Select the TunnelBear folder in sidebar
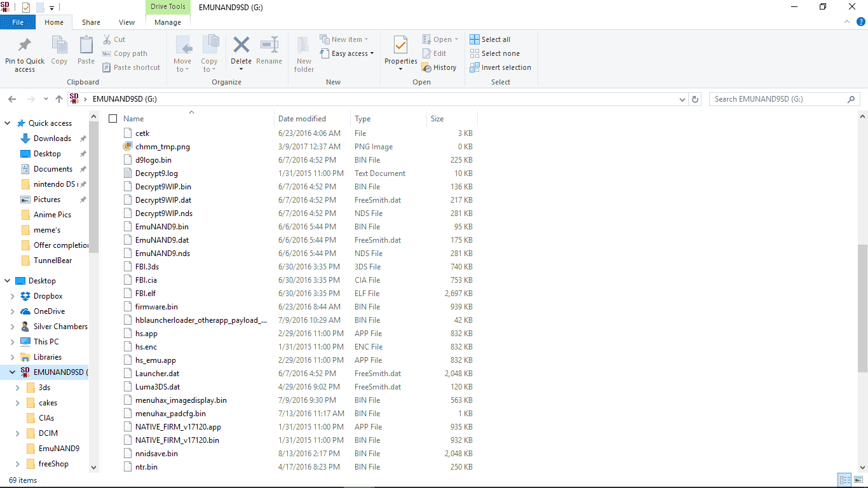Viewport: 868px width, 488px height. 53,261
